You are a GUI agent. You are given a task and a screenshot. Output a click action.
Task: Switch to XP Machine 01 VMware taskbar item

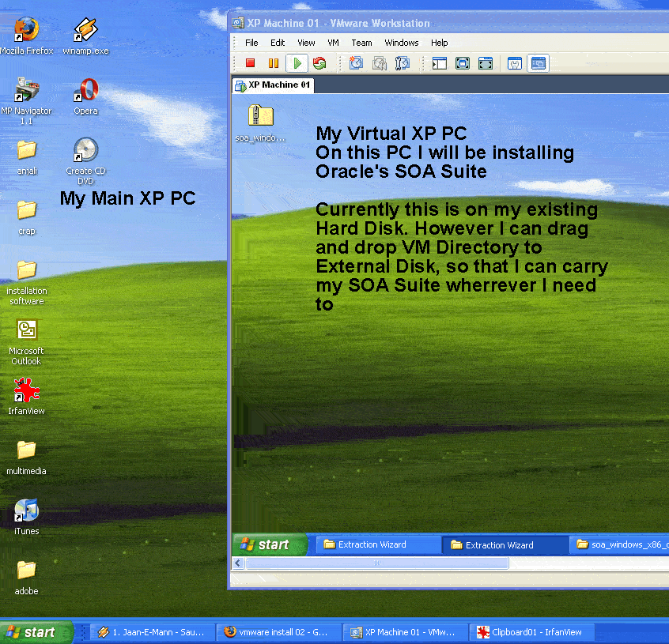(405, 632)
